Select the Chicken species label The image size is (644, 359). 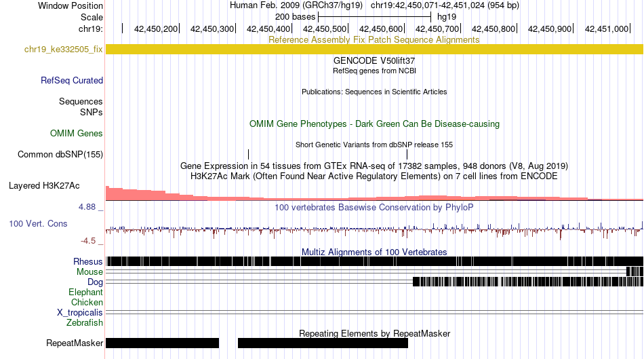[x=87, y=303]
